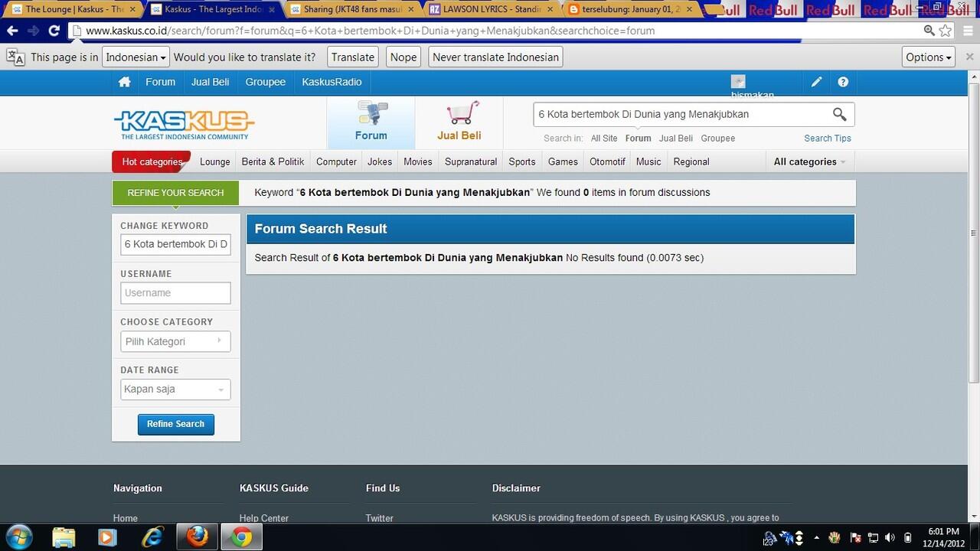The width and height of the screenshot is (980, 551).
Task: Reload the page with the refresh icon
Action: (54, 31)
